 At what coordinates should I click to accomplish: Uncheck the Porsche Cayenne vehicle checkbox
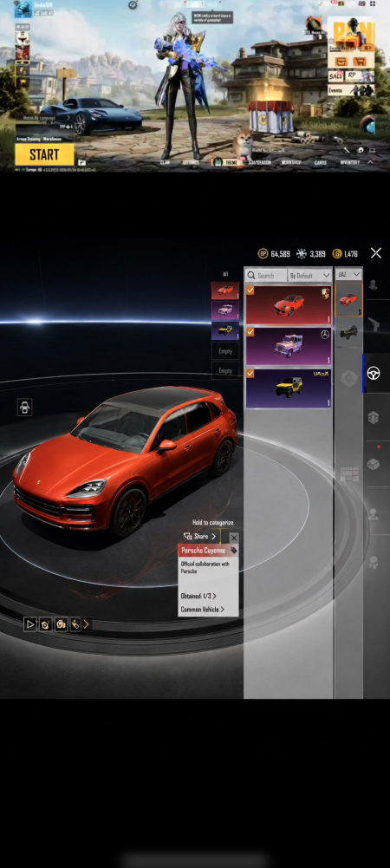pos(250,290)
